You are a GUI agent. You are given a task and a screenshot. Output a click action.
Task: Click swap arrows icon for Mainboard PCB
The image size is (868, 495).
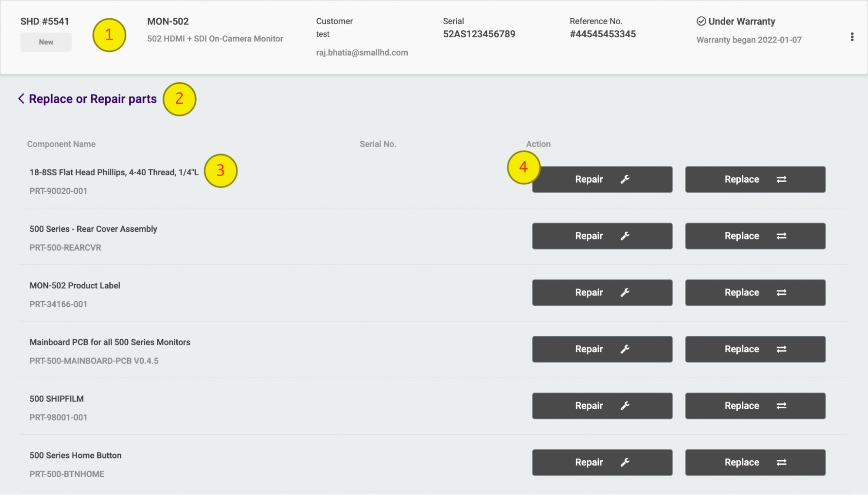tap(781, 349)
